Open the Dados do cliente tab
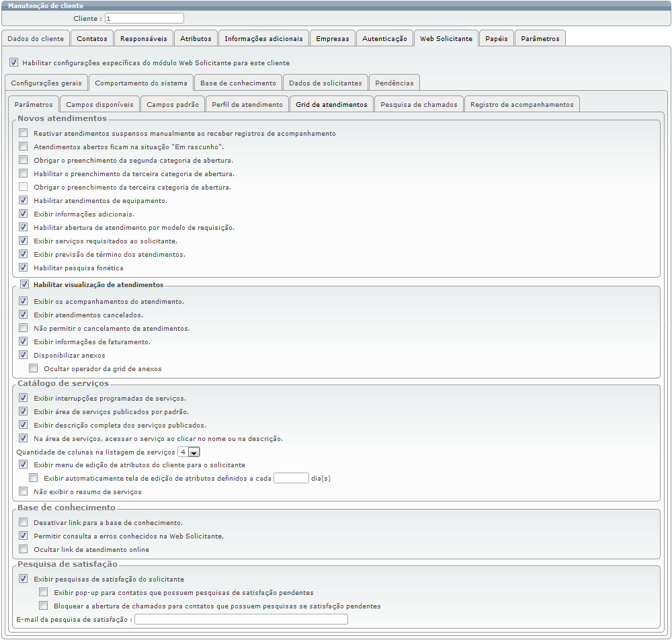This screenshot has width=672, height=642. [x=36, y=38]
